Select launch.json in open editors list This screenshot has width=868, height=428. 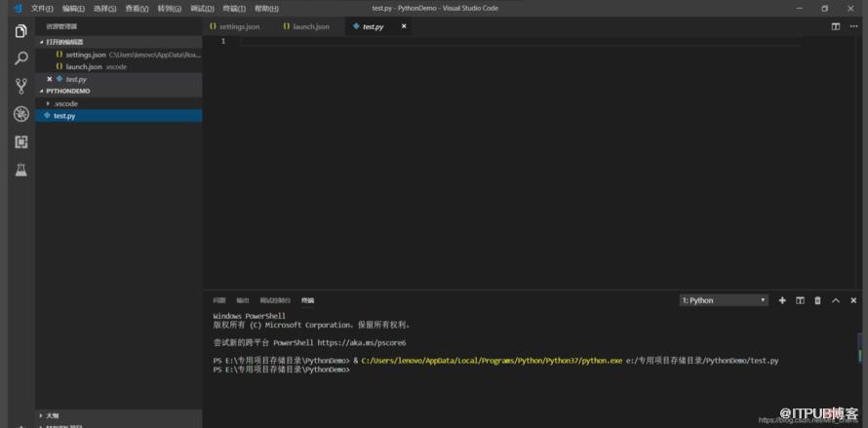pyautogui.click(x=119, y=67)
